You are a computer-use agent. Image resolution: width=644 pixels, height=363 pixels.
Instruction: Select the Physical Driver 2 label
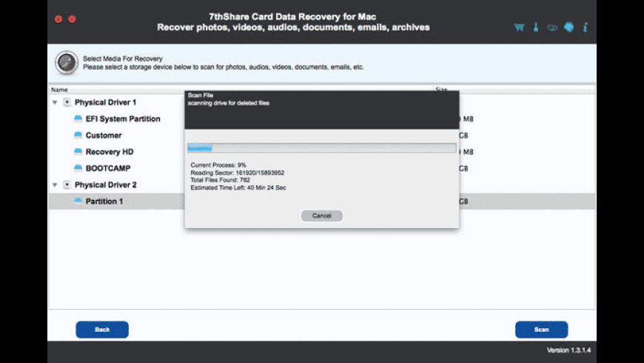point(106,185)
